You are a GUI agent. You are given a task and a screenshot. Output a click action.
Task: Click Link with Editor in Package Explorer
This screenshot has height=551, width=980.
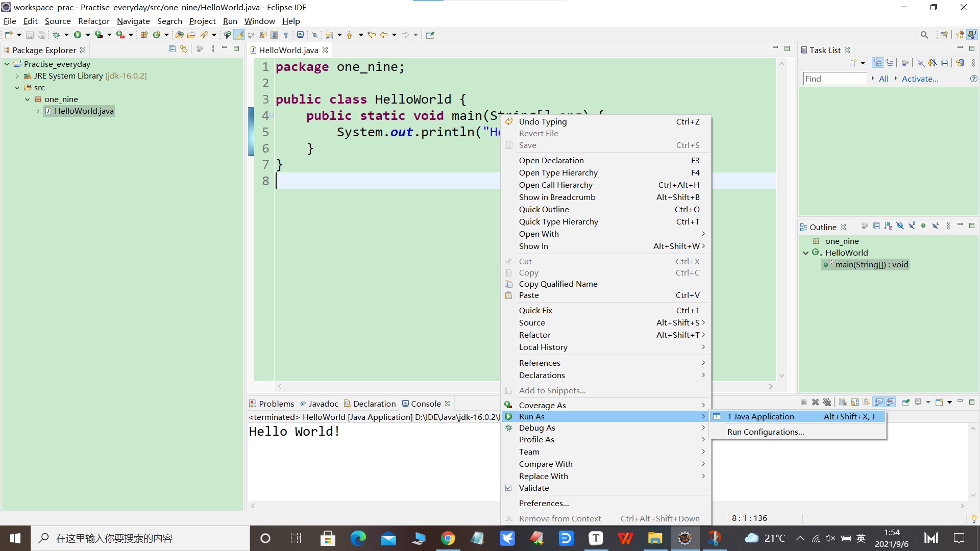(x=184, y=49)
